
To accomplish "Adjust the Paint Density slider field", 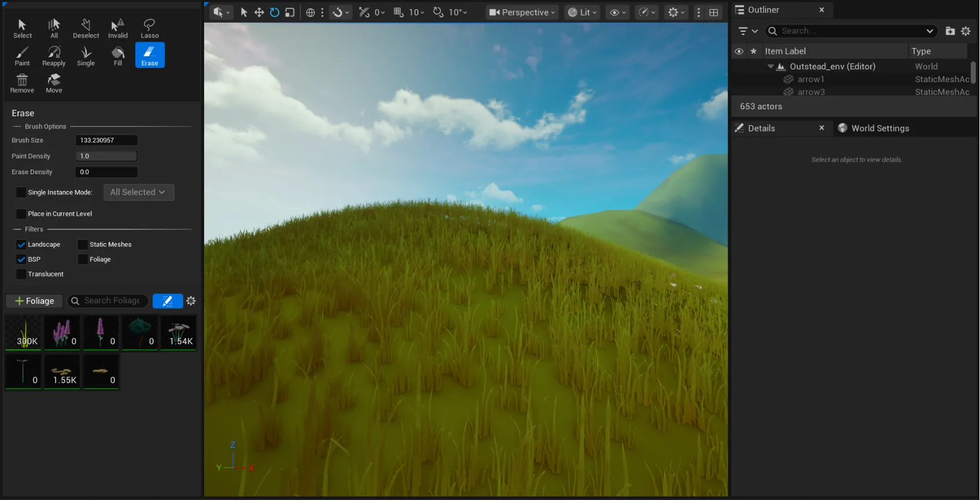I will click(x=106, y=156).
